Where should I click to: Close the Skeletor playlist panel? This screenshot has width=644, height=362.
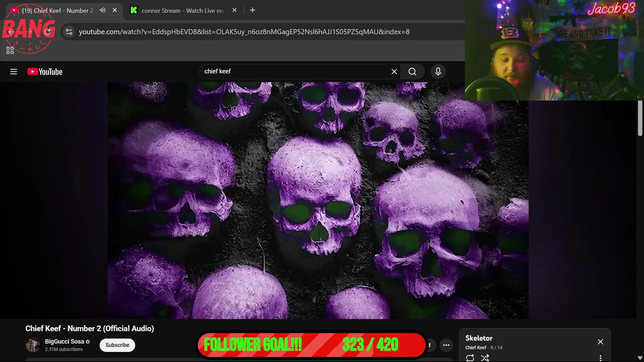pos(600,342)
